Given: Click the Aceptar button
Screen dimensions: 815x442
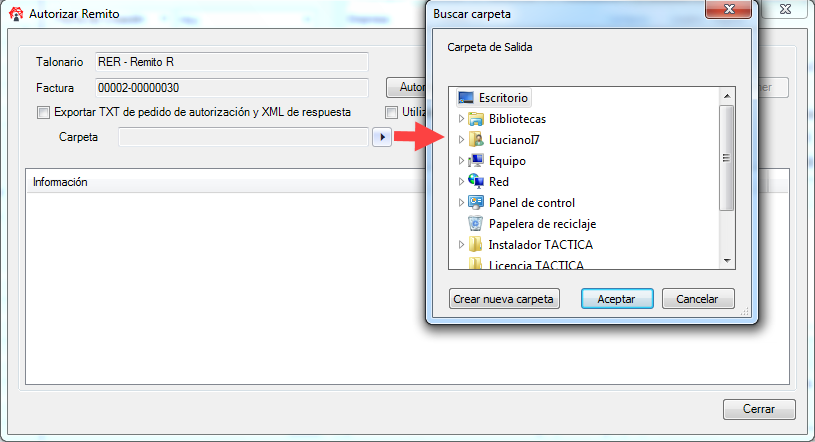Looking at the screenshot, I should (x=617, y=299).
